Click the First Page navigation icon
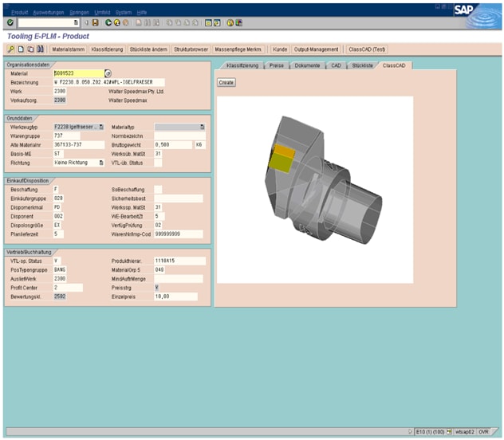The width and height of the screenshot is (504, 440). 169,22
